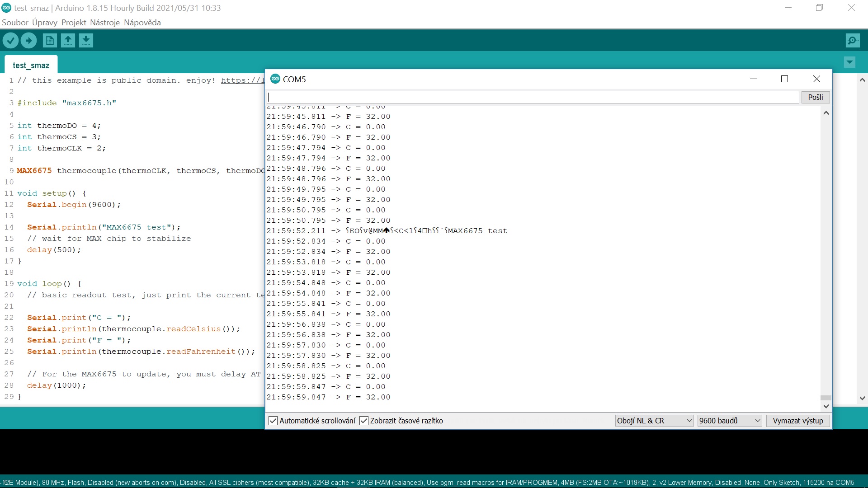The image size is (868, 488).
Task: Toggle Automatické scrollování checkbox
Action: point(273,421)
